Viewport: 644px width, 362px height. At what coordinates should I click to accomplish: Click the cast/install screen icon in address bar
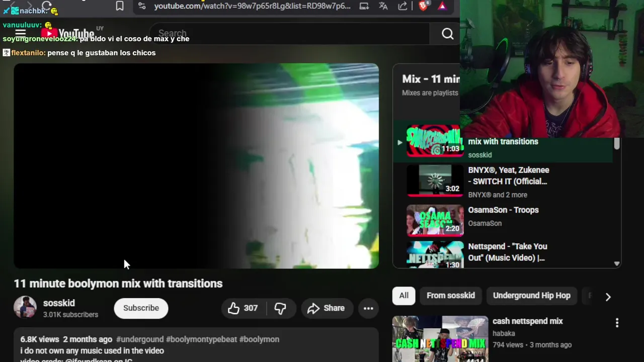click(364, 6)
